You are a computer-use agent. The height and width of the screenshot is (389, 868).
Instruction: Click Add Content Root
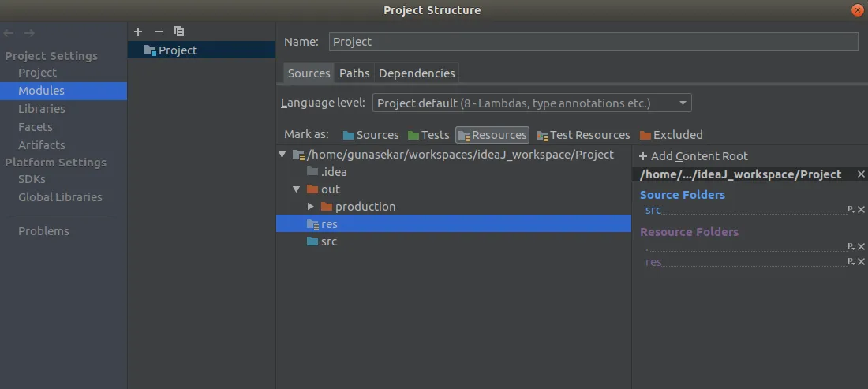click(x=693, y=156)
